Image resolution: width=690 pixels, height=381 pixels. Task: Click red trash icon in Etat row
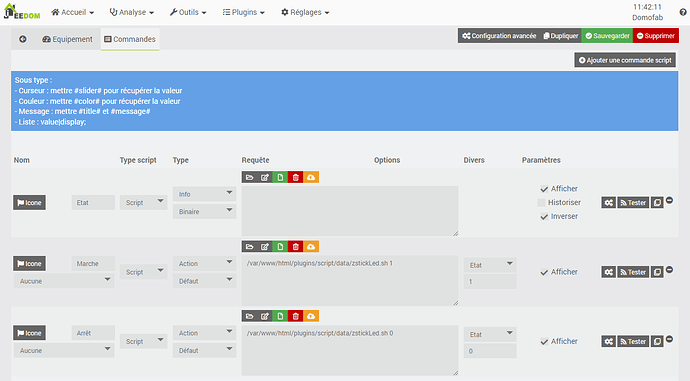click(x=295, y=177)
